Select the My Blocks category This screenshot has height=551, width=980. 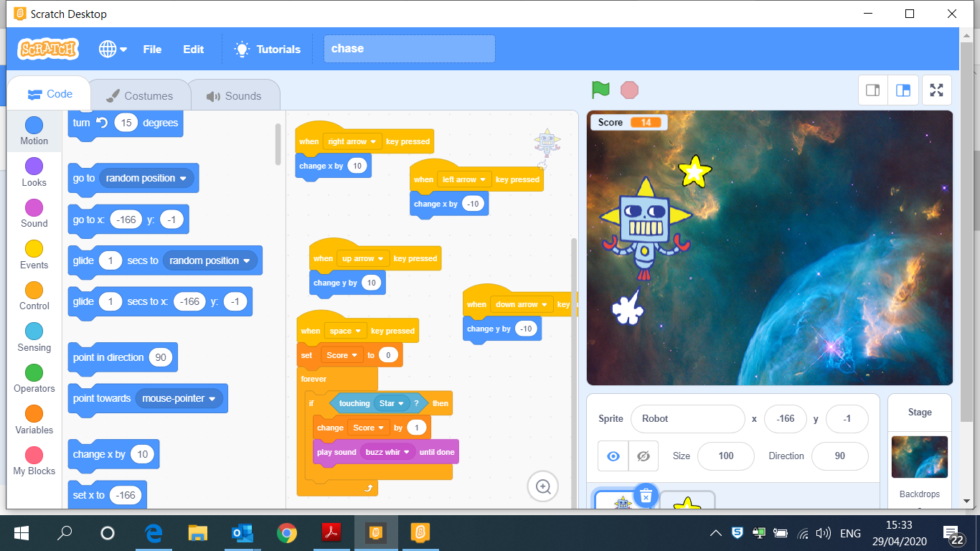(x=34, y=461)
